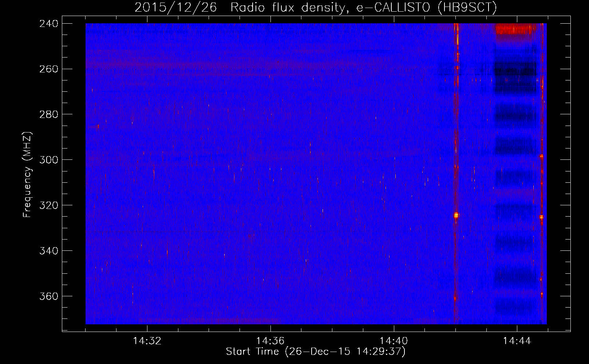Click the 14:32 time tick label
Viewport: 589px width, 364px height.
click(147, 341)
